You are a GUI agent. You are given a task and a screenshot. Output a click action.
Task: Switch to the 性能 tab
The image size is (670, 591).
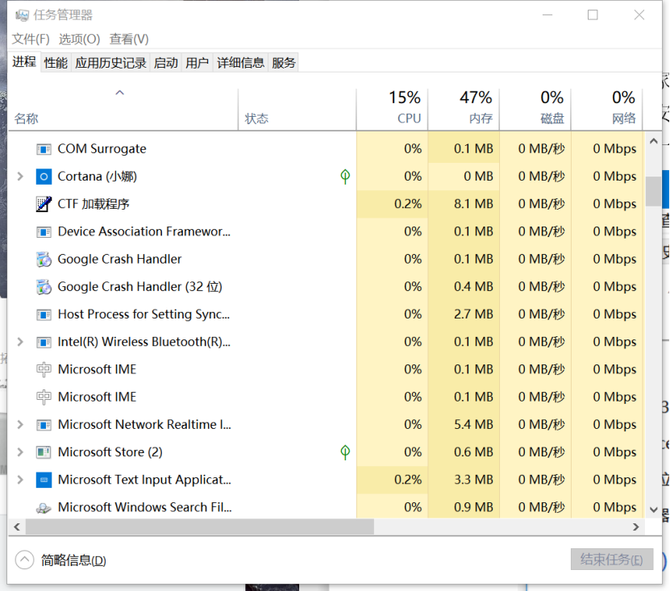[x=55, y=63]
